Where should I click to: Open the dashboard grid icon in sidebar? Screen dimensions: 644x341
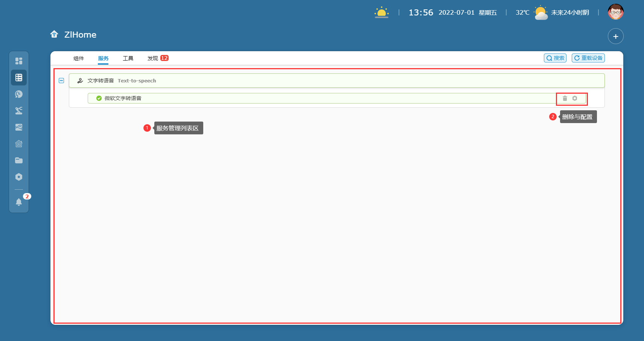tap(19, 61)
